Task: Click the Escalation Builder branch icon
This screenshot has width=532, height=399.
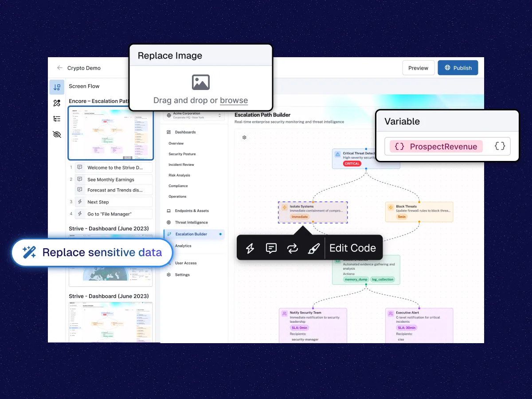Action: tap(169, 234)
